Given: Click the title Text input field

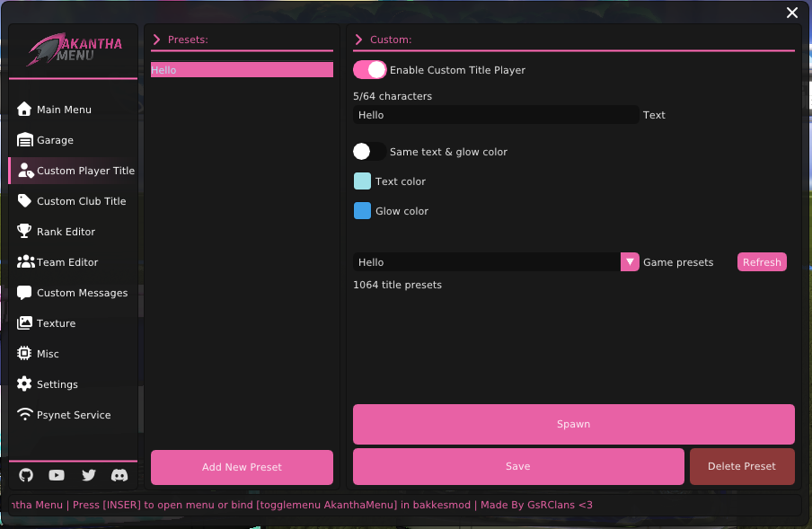Looking at the screenshot, I should (495, 115).
